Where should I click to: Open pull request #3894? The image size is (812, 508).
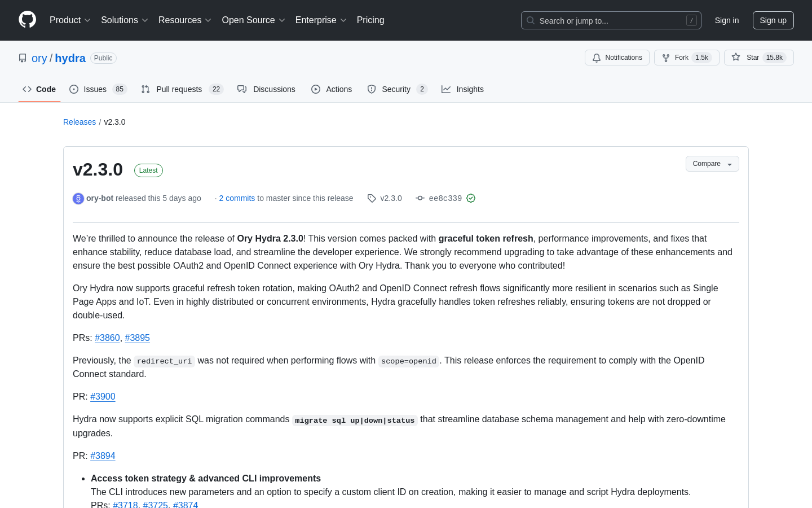point(103,456)
